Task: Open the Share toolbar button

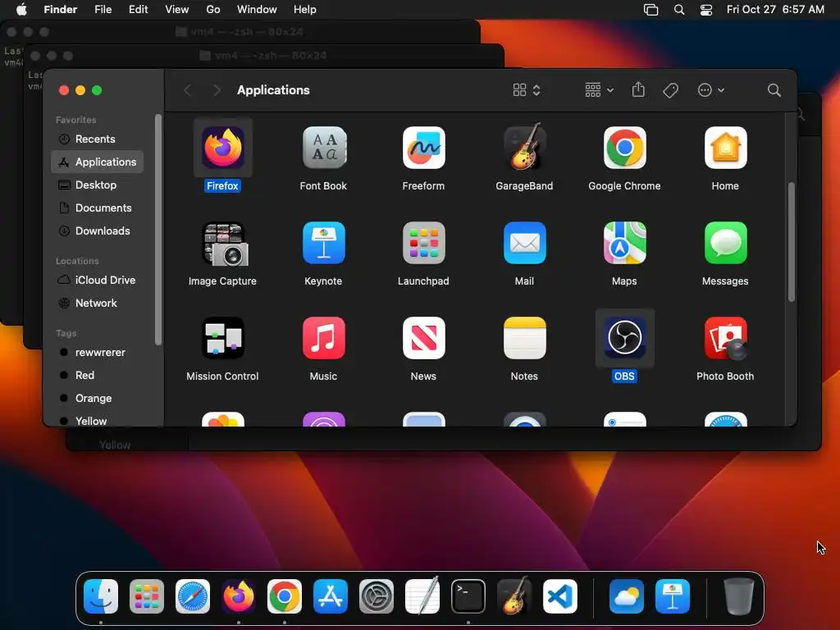Action: [638, 89]
